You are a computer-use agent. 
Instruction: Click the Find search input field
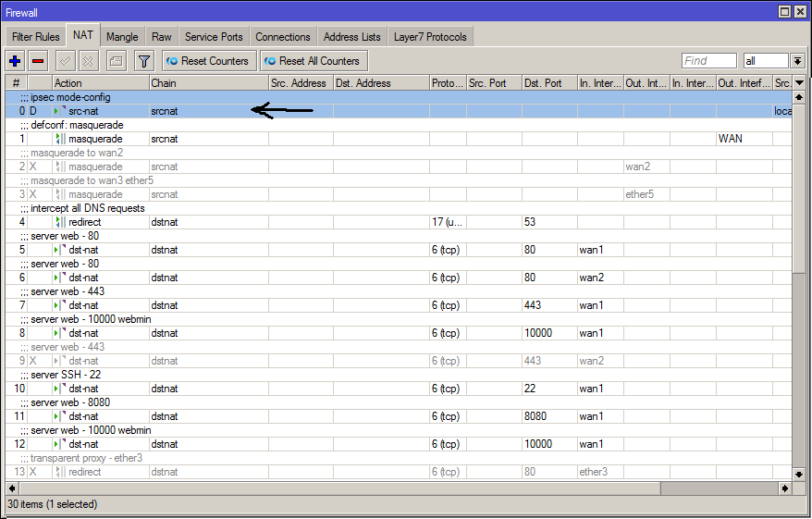coord(708,61)
